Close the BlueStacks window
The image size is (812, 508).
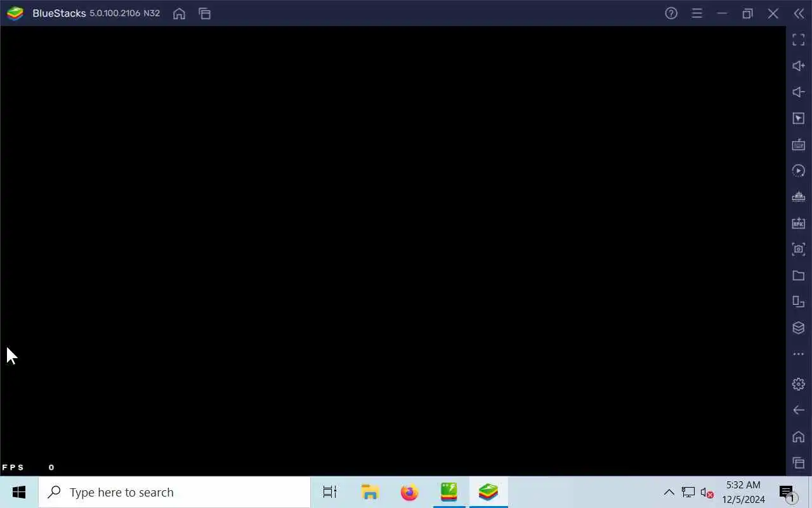pyautogui.click(x=773, y=13)
